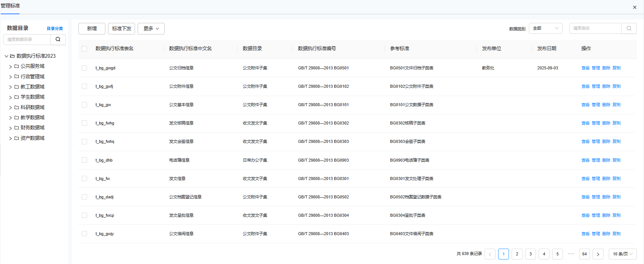Viewport: 644px width, 264px height.
Task: Expand the 公共服务域 tree node
Action: point(11,66)
